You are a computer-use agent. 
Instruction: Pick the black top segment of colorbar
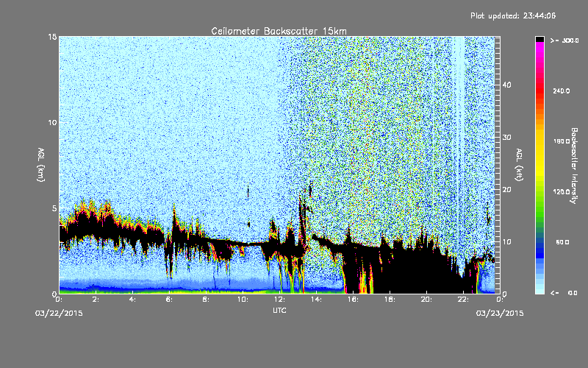pyautogui.click(x=539, y=39)
